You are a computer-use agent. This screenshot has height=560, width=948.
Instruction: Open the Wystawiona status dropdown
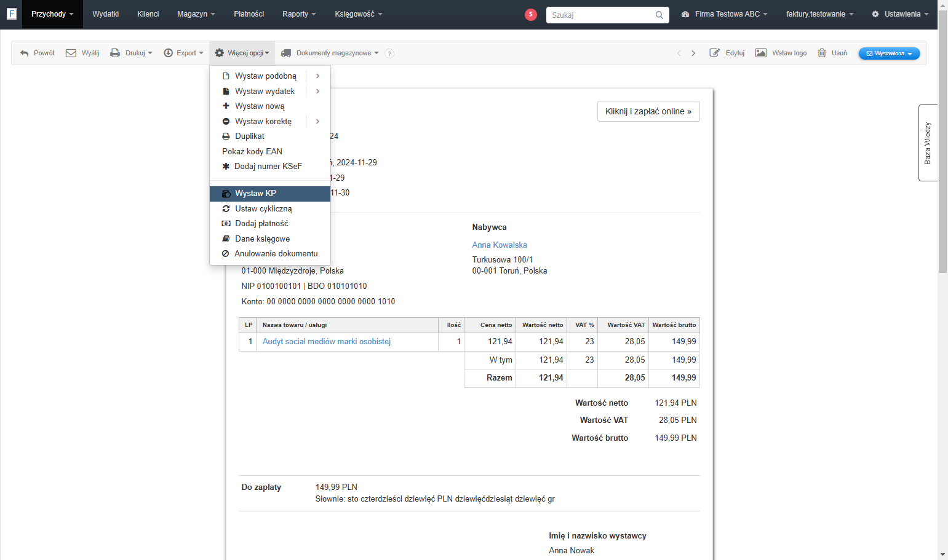889,53
